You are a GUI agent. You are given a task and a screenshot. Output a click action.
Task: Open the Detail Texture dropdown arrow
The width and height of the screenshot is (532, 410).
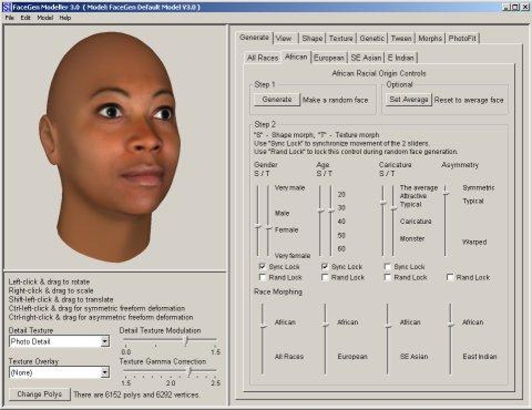coord(105,341)
